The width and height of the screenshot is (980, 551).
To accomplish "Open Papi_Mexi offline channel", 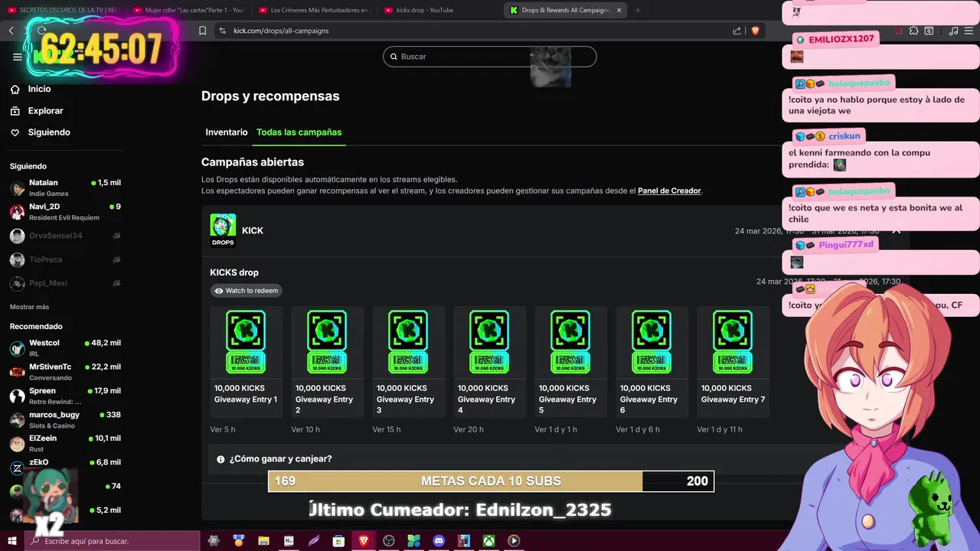I will point(65,283).
